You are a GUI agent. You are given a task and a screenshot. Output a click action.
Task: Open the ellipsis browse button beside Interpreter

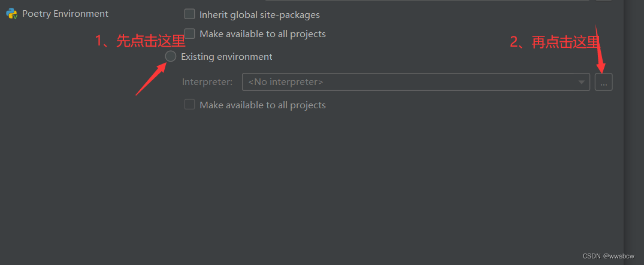pyautogui.click(x=604, y=82)
